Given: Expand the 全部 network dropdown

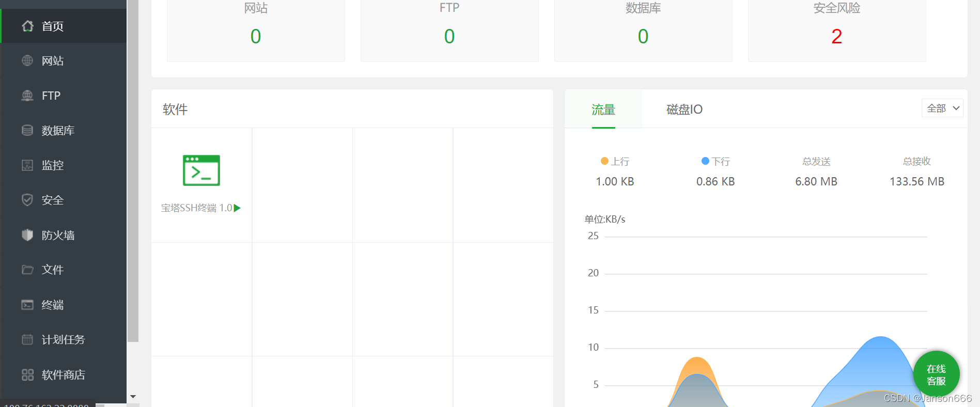Looking at the screenshot, I should click(942, 108).
